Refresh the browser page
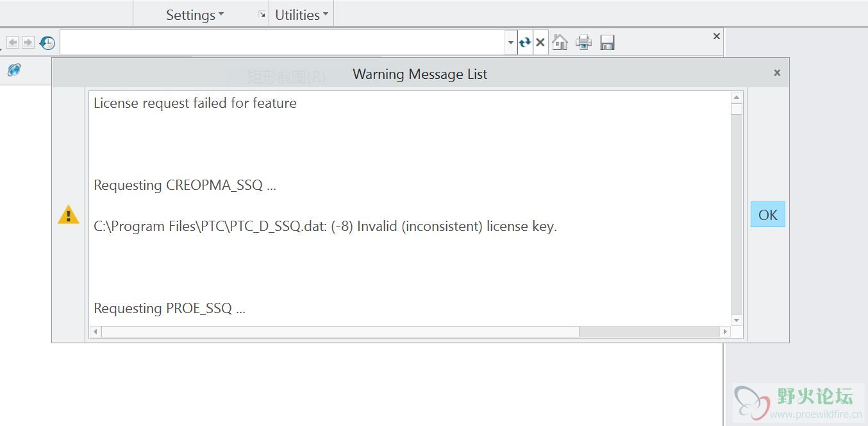This screenshot has width=868, height=426. click(x=525, y=42)
